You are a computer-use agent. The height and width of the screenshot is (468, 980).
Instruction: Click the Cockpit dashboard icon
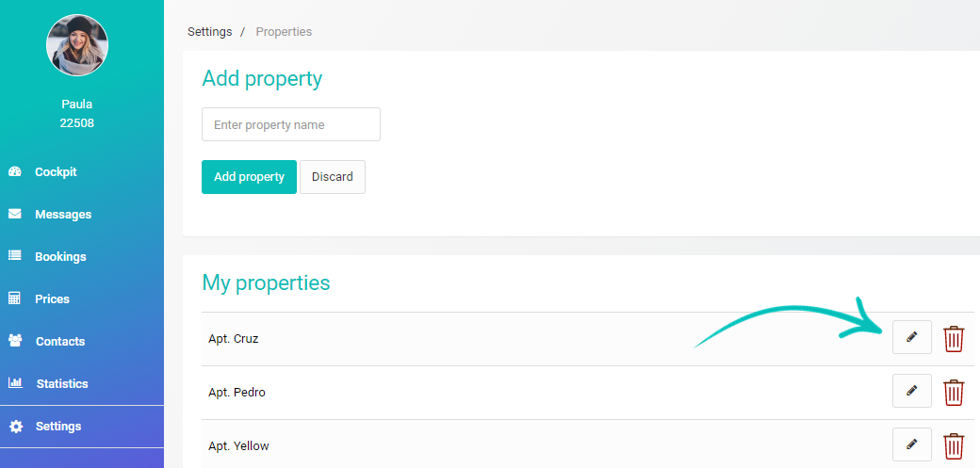(x=15, y=171)
